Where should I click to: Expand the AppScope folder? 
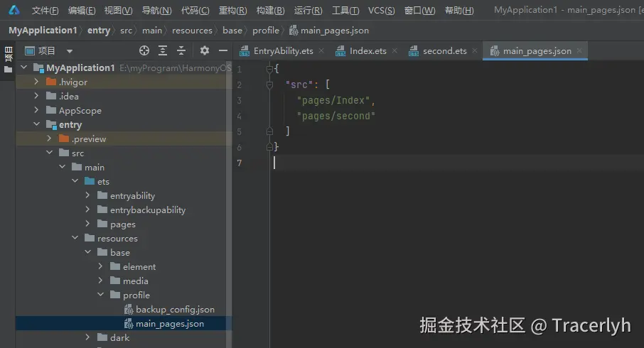point(36,110)
